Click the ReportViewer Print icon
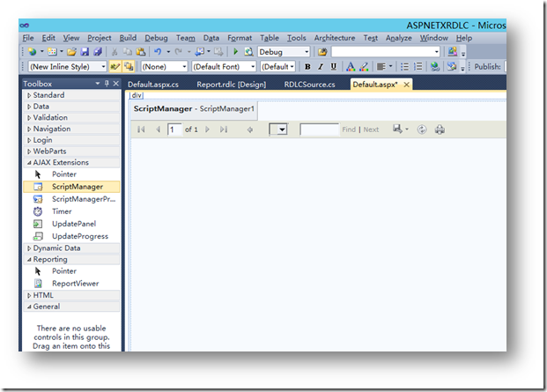The height and width of the screenshot is (392, 547). pyautogui.click(x=440, y=129)
